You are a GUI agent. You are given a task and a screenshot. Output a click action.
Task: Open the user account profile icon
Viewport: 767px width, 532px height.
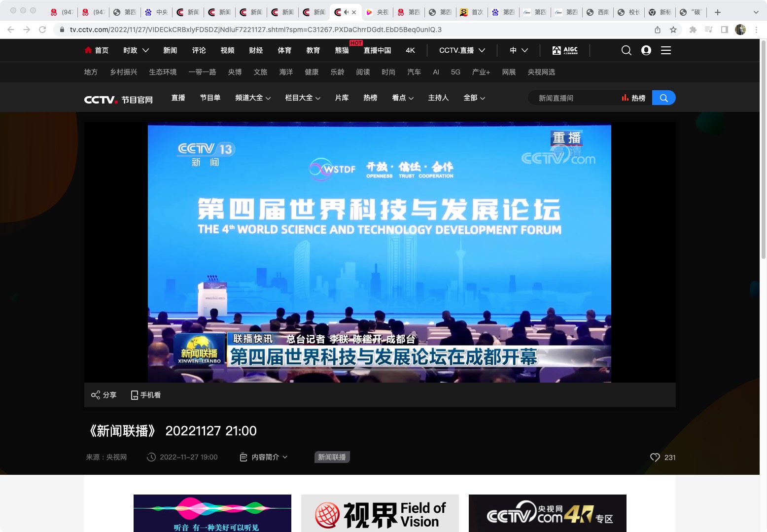point(646,50)
